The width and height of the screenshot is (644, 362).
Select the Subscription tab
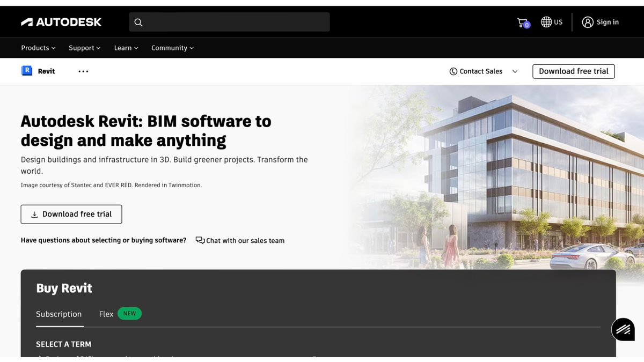(59, 314)
